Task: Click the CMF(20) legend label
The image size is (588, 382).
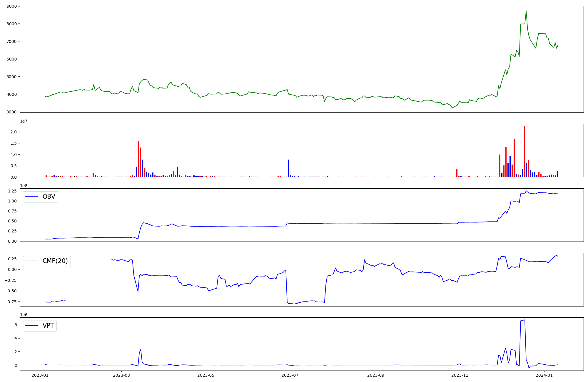Action: (55, 261)
